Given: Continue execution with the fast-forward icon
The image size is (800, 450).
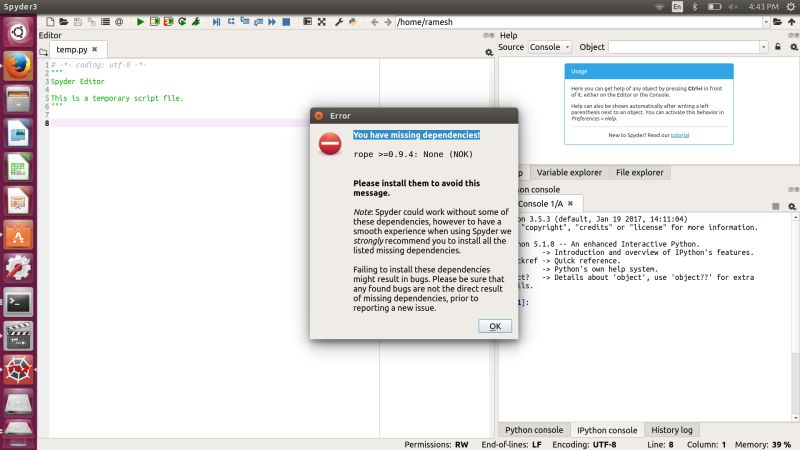Looking at the screenshot, I should [272, 22].
